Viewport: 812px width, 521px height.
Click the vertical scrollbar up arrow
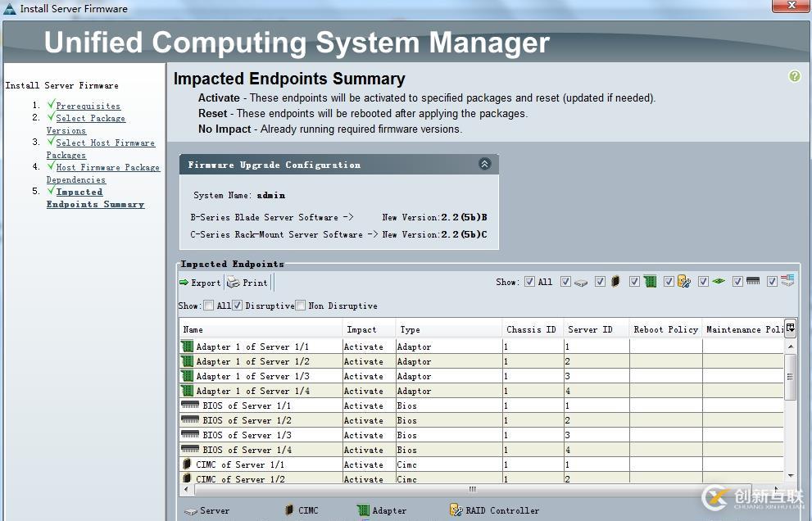pyautogui.click(x=790, y=346)
